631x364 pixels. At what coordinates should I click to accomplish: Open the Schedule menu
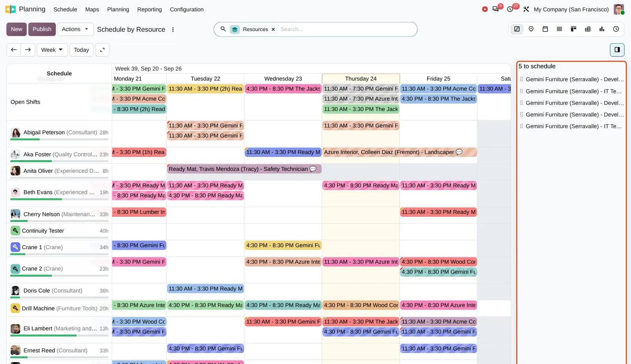pyautogui.click(x=65, y=9)
